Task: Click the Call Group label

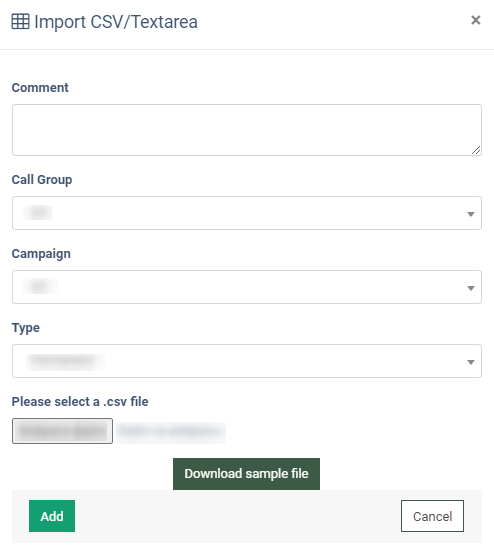Action: tap(42, 180)
